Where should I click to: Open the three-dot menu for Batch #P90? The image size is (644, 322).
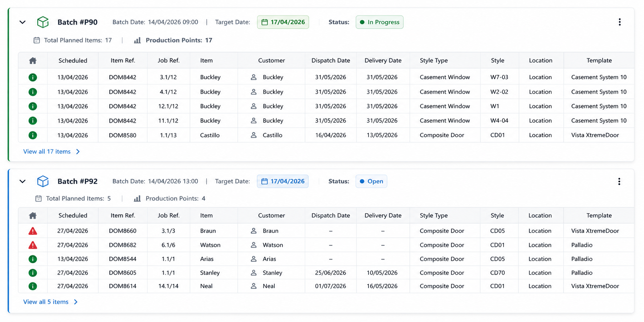(x=620, y=22)
